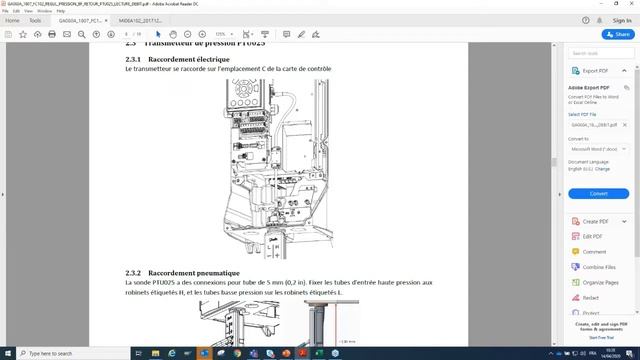Click the tools pane scrollbar
The width and height of the screenshot is (640, 360).
(x=637, y=163)
